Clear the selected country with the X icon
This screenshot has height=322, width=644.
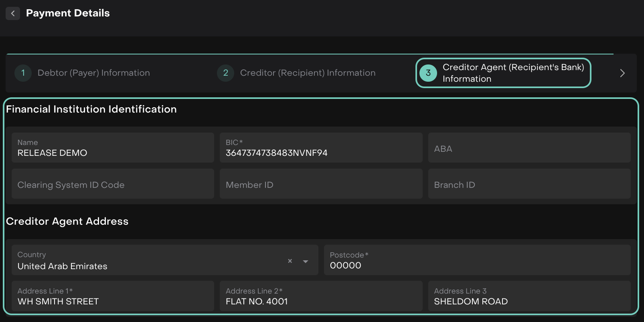coord(290,261)
